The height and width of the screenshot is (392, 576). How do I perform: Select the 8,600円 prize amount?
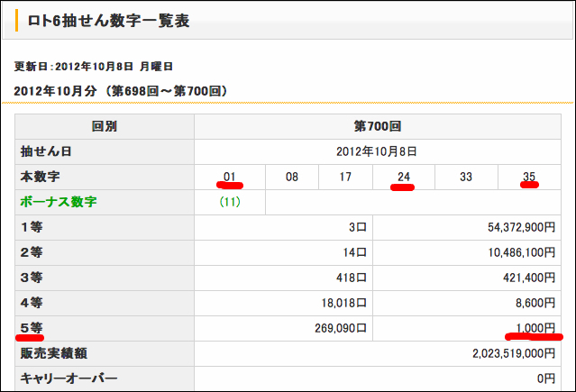[x=535, y=303]
